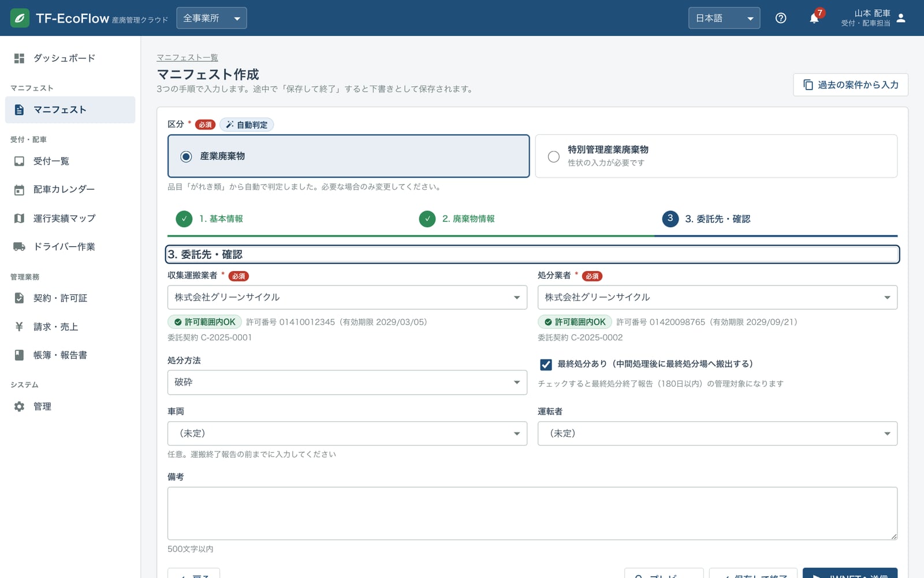Click the 山本 配車 user name

[x=872, y=13]
